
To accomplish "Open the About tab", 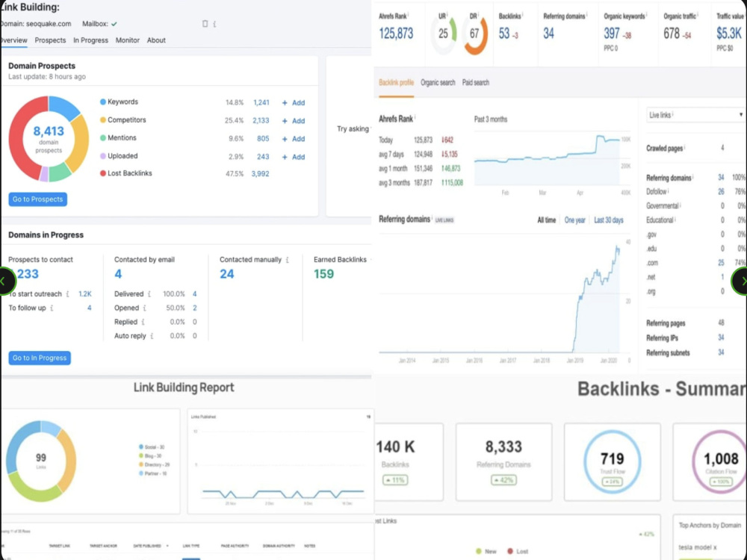I will 156,40.
